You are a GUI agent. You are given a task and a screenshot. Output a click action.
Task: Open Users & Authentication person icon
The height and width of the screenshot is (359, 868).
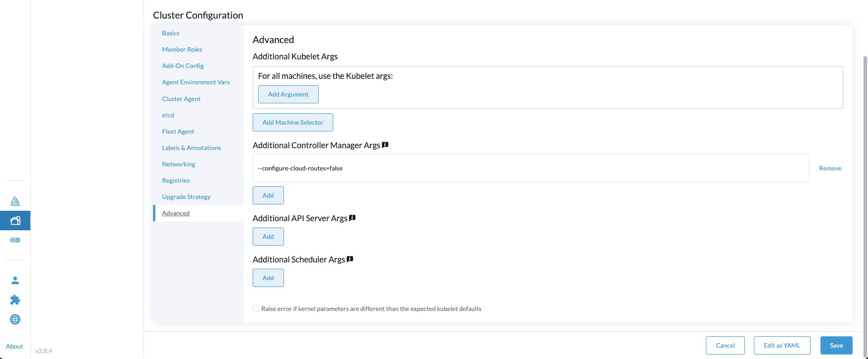pyautogui.click(x=15, y=280)
